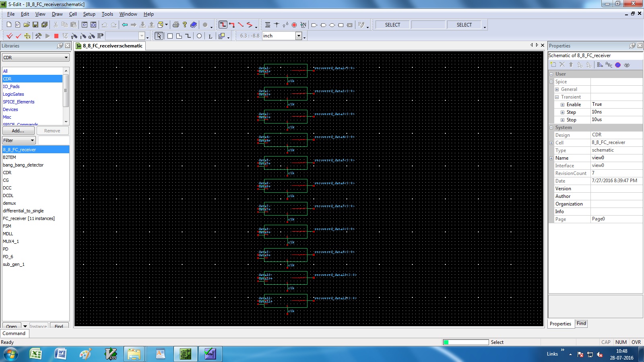The image size is (644, 362).
Task: Collapse the System property section
Action: pyautogui.click(x=551, y=128)
